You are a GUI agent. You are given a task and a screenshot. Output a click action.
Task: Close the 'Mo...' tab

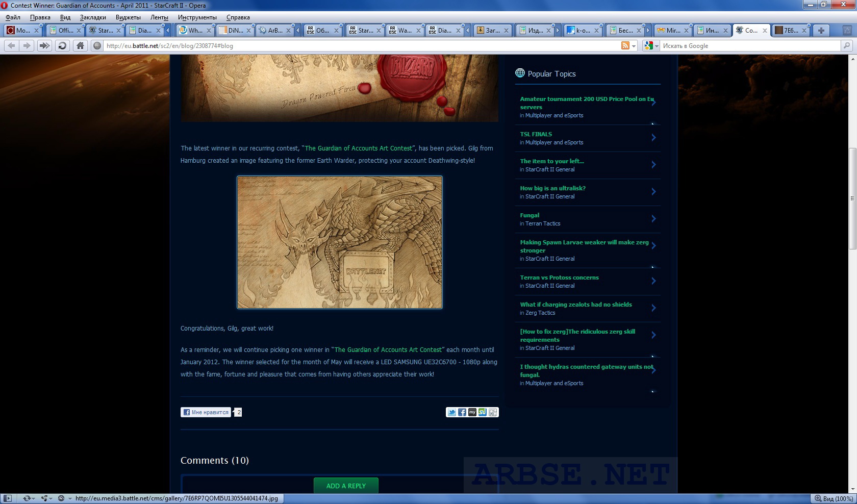click(36, 31)
